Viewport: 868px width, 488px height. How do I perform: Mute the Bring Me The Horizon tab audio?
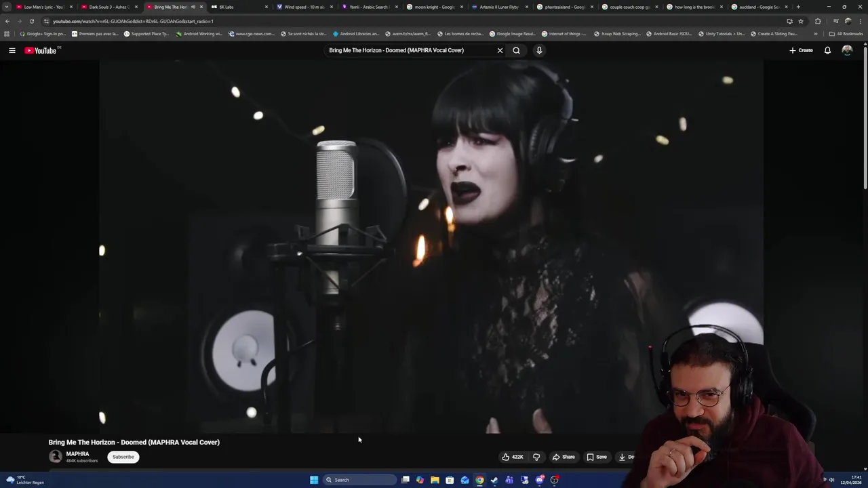pyautogui.click(x=193, y=7)
